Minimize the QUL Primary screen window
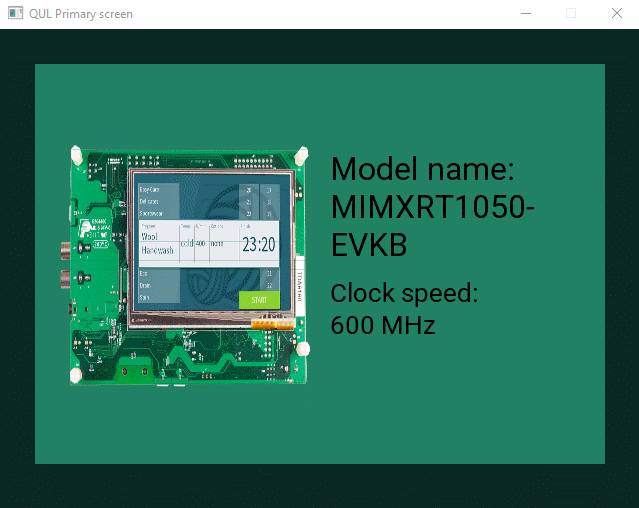This screenshot has height=508, width=639. [525, 14]
